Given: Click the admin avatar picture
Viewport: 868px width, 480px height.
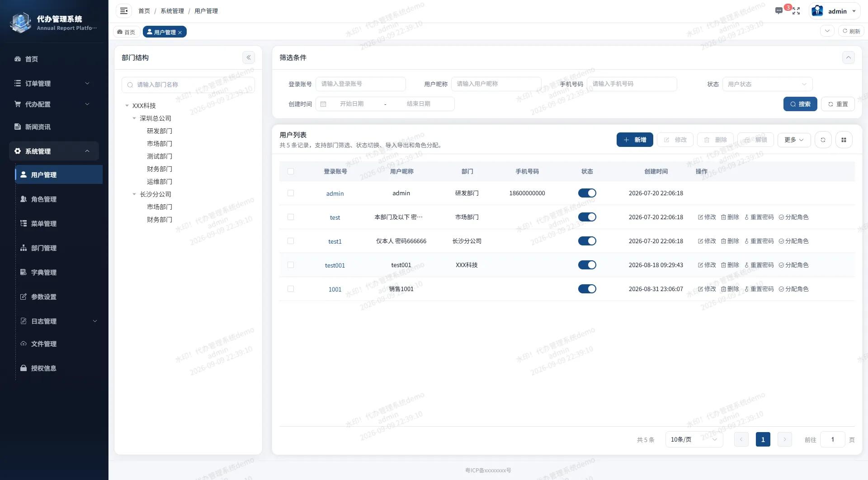Looking at the screenshot, I should tap(817, 11).
